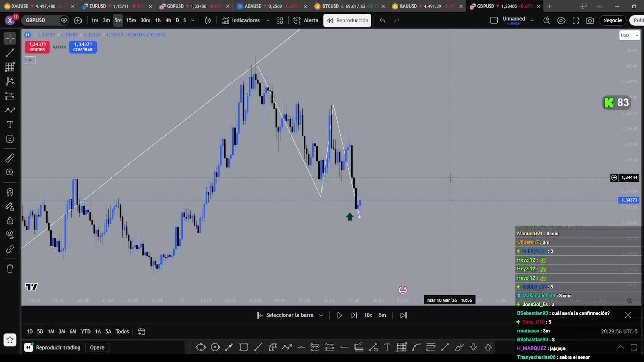Select the text annotation tool in left sidebar
644x362 pixels.
click(10, 125)
